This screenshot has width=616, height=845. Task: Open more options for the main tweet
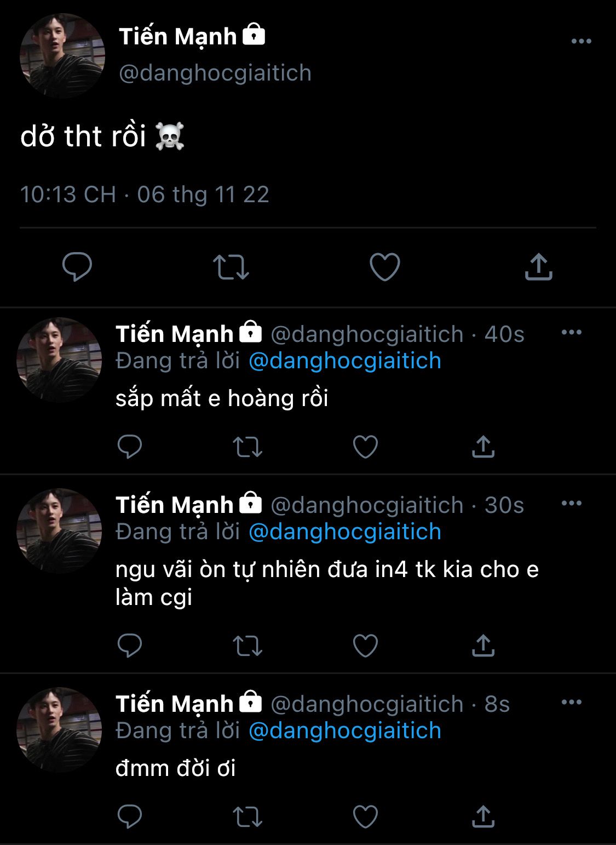pos(581,41)
